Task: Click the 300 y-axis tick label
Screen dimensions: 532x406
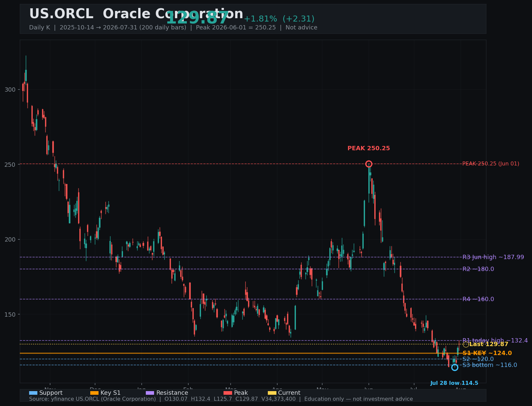Action: [x=10, y=90]
